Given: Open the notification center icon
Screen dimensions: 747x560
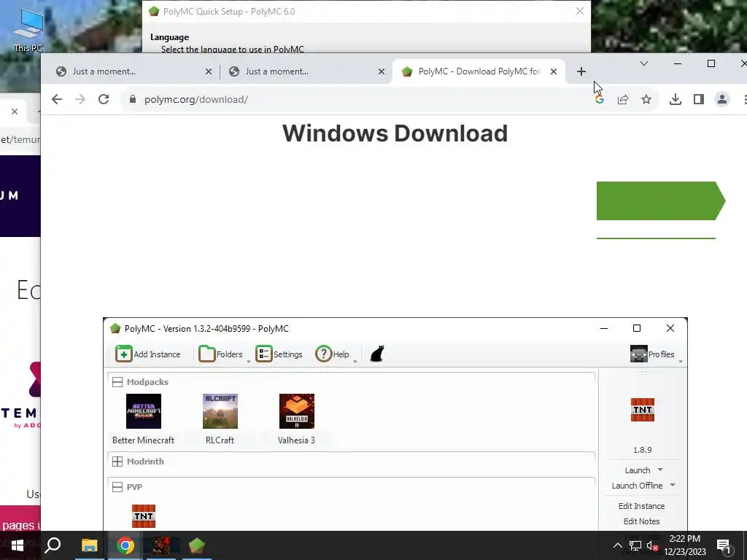Looking at the screenshot, I should 724,545.
